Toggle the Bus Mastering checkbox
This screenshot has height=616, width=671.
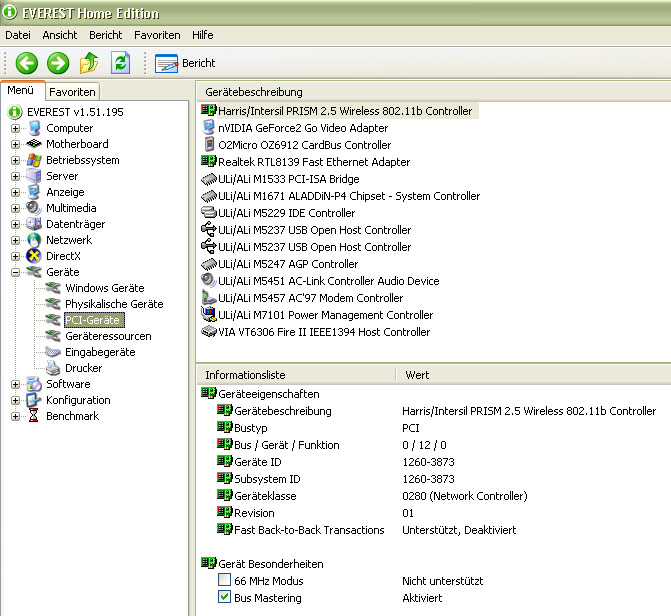tap(224, 597)
